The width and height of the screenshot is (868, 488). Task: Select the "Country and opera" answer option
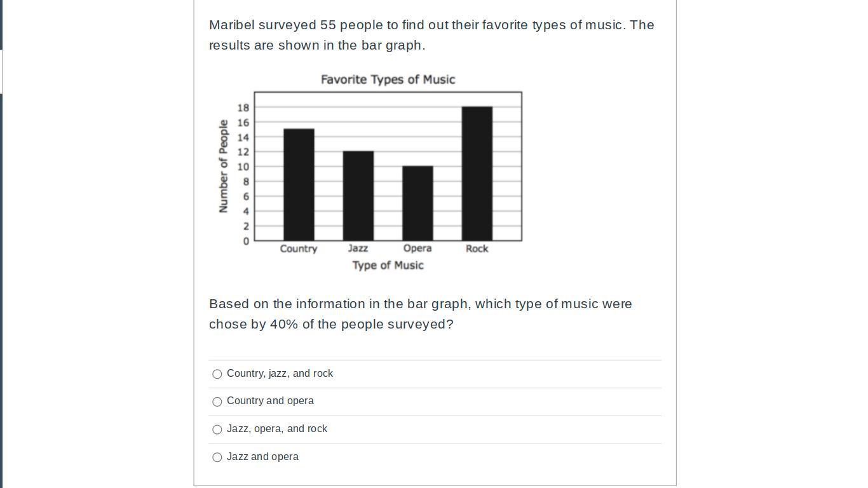(217, 402)
